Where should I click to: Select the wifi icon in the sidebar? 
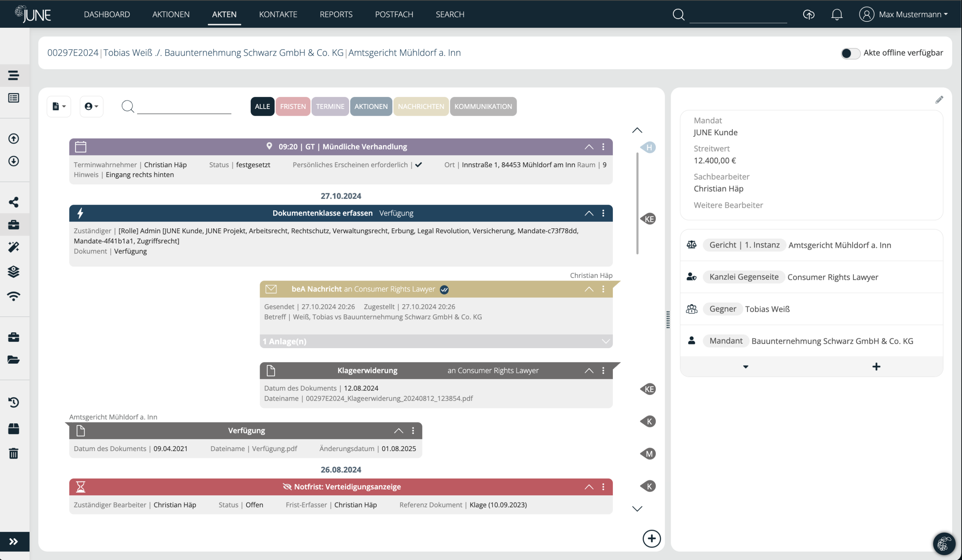click(x=14, y=296)
